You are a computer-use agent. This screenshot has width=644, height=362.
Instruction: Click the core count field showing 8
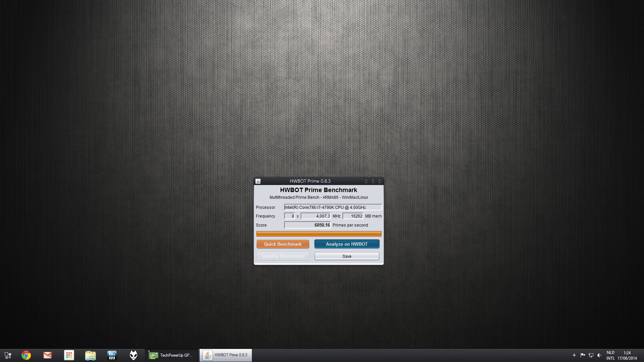pos(289,216)
